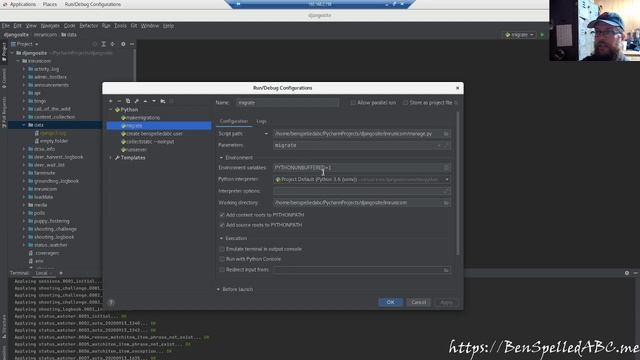640x360 pixels.
Task: Move configuration up arrow icon
Action: click(x=145, y=101)
